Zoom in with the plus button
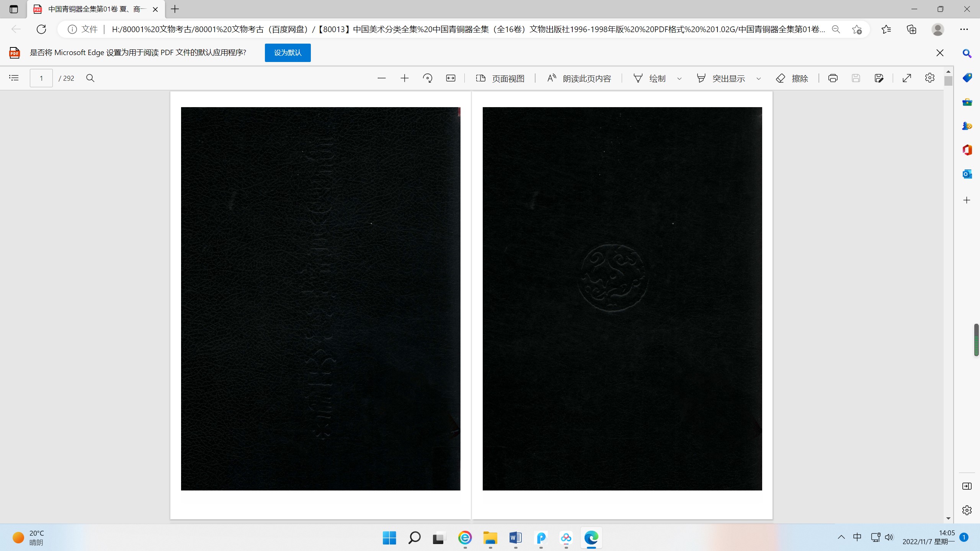980x551 pixels. pos(405,78)
